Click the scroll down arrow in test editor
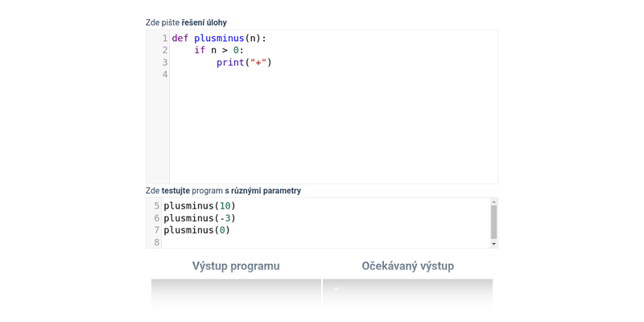644x322 pixels. coord(493,243)
